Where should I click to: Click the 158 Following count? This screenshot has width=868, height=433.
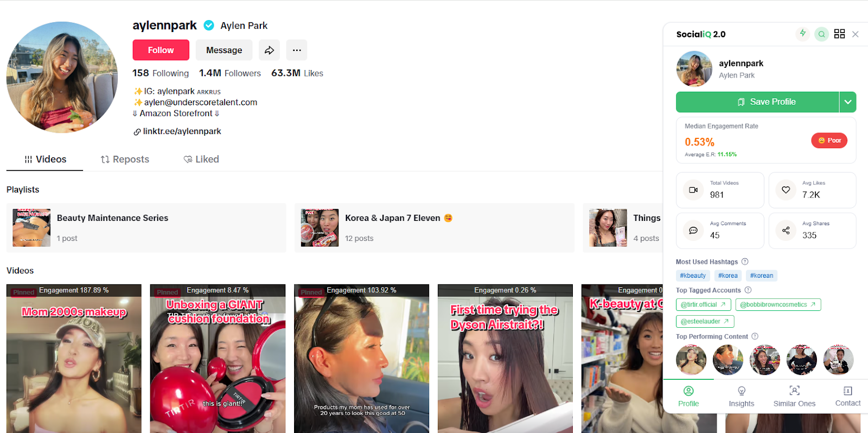point(161,73)
